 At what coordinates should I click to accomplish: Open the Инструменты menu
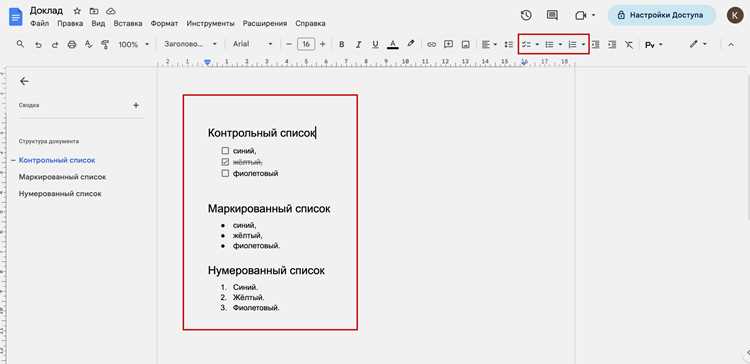click(x=210, y=23)
